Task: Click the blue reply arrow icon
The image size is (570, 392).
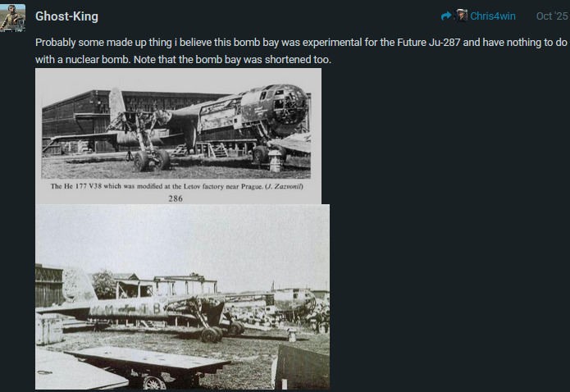Action: 446,16
